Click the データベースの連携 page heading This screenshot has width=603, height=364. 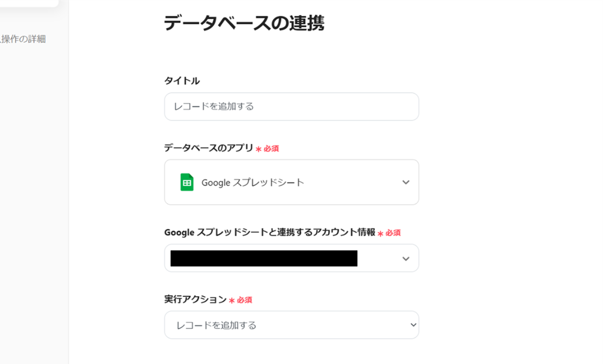[x=244, y=23]
